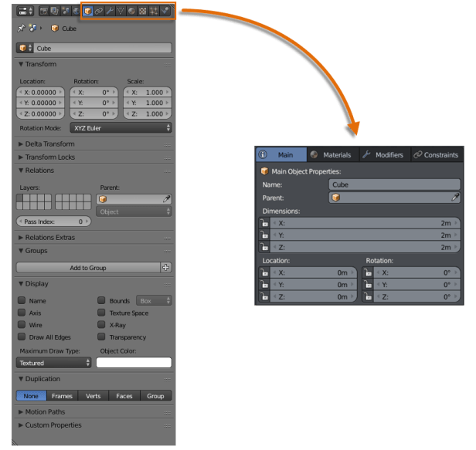
Task: Expand the Custom Properties panel
Action: 21,425
